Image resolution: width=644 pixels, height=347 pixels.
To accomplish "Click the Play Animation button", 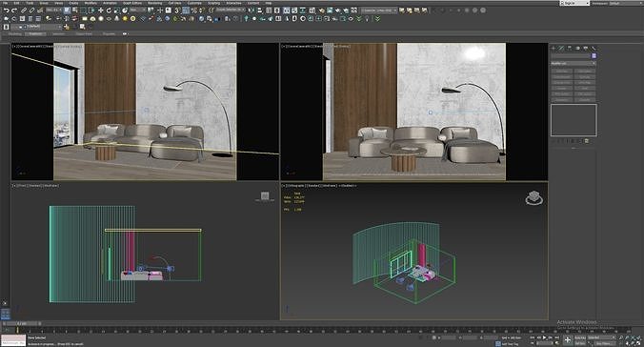I will 544,337.
